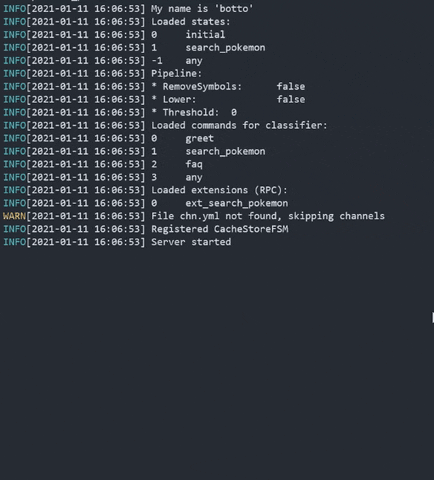Screen dimensions: 434x480
Task: Click the RemoveSymbols false value
Action: pyautogui.click(x=291, y=86)
